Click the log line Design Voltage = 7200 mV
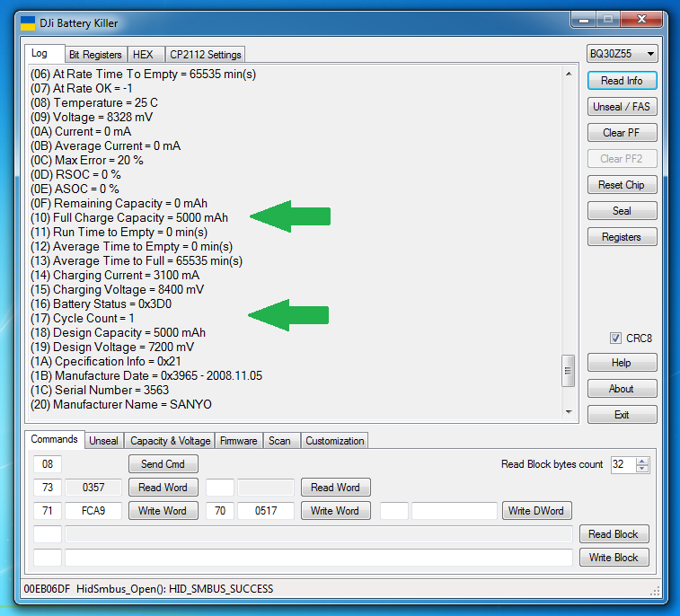 point(112,347)
